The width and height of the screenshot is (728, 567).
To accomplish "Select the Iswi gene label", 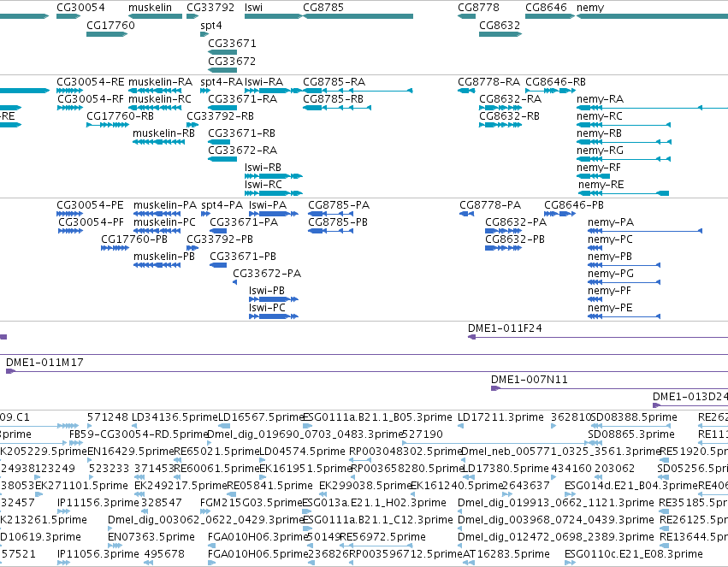I will [x=253, y=8].
